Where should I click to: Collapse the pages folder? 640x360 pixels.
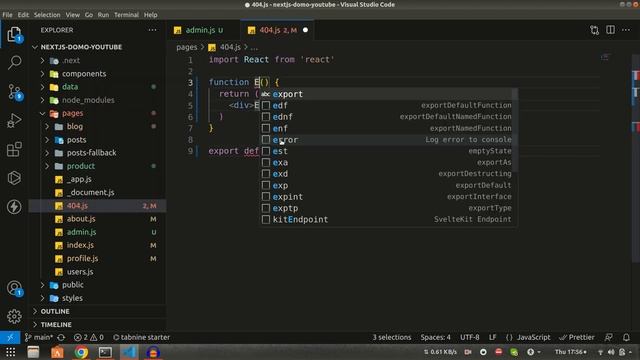43,113
